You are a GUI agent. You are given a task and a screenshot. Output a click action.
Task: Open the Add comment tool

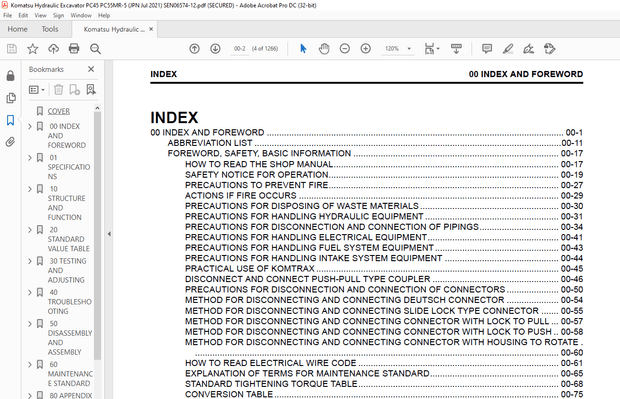[x=487, y=49]
